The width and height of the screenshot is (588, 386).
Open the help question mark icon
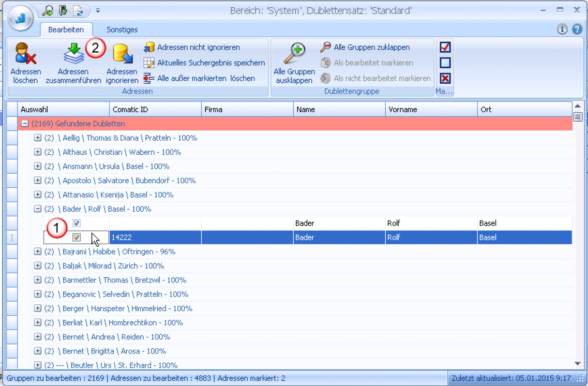click(x=577, y=29)
